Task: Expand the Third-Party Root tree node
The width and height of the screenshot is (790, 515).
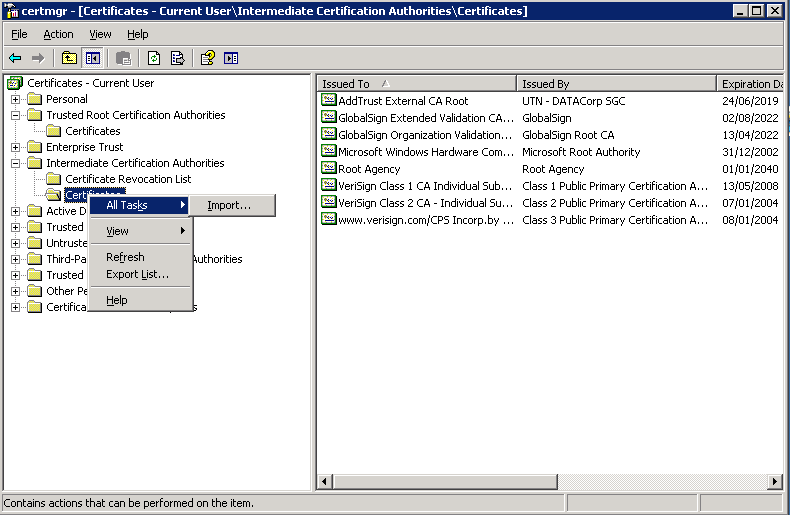Action: [x=16, y=260]
